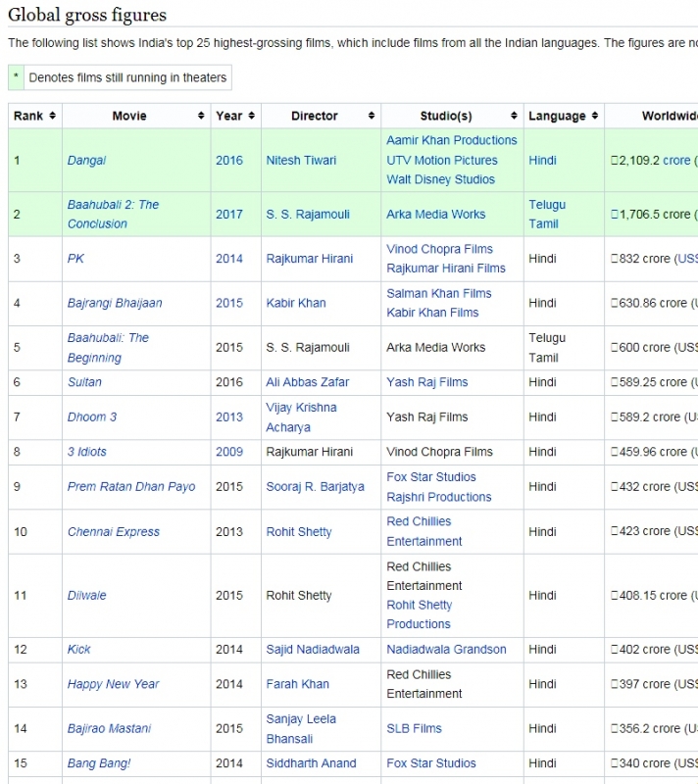Follow the Sajid Nadiadwala link
The image size is (698, 784).
313,649
